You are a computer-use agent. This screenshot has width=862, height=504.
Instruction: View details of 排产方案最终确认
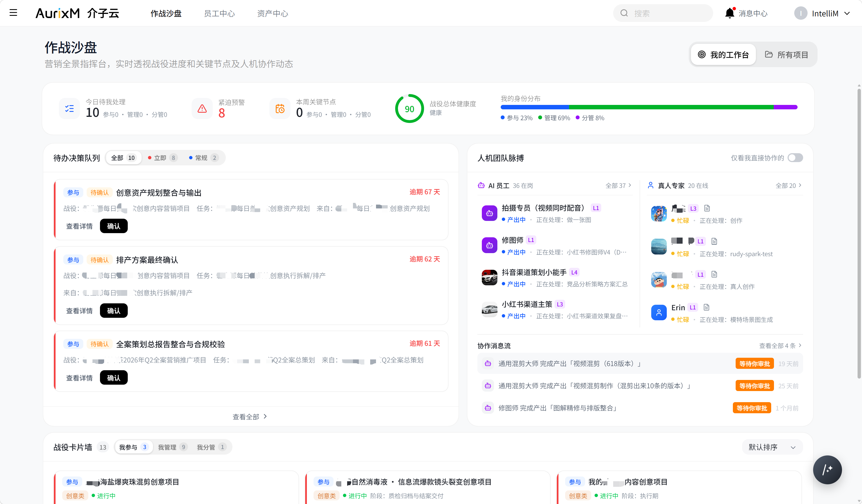pyautogui.click(x=79, y=311)
